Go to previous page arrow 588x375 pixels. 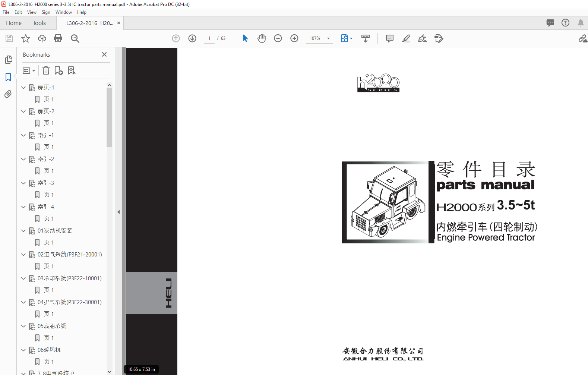(x=176, y=38)
